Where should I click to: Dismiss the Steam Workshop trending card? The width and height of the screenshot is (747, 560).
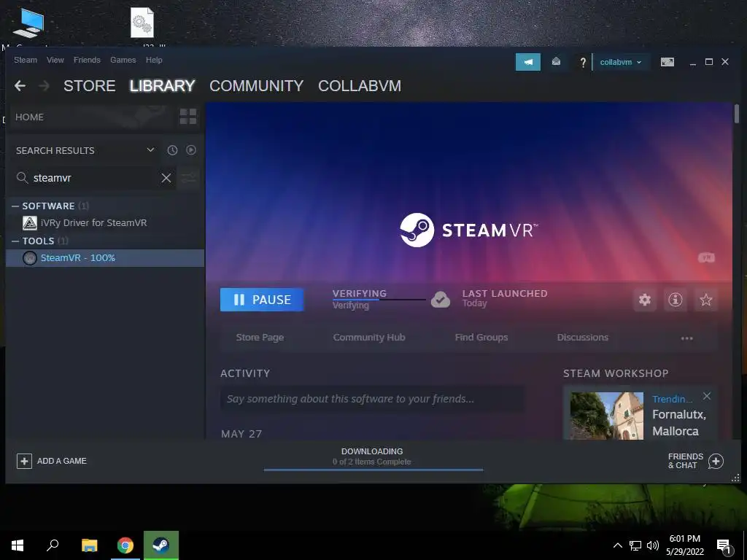[x=707, y=396]
